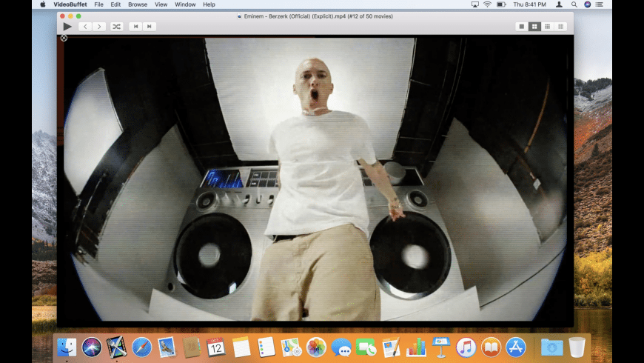This screenshot has width=644, height=363.
Task: Open the Window menu
Action: pyautogui.click(x=185, y=4)
